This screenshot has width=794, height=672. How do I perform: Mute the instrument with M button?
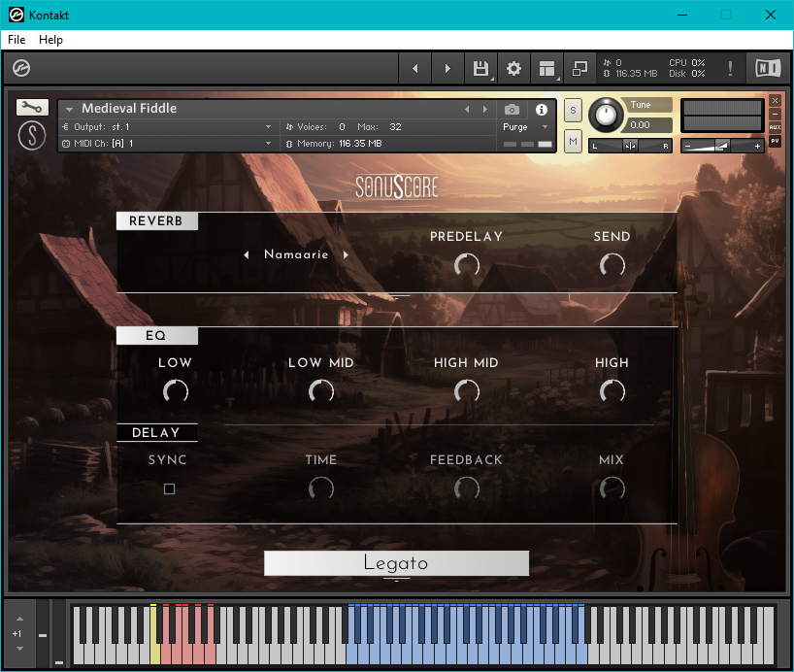[573, 142]
